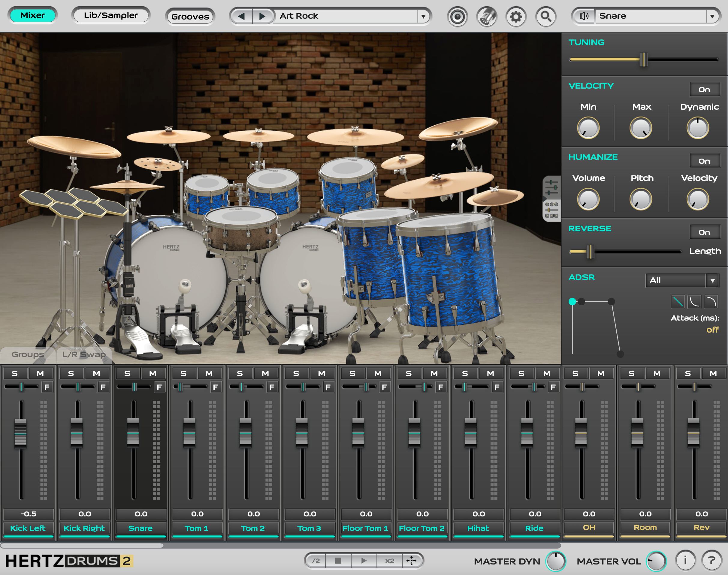Select the Tom 3 channel label
The width and height of the screenshot is (728, 575).
point(309,528)
